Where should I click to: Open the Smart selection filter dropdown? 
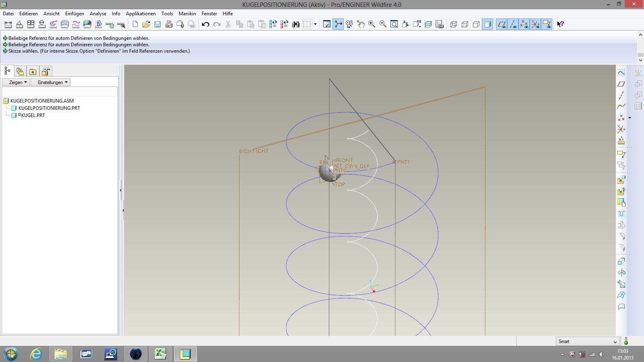[588, 341]
